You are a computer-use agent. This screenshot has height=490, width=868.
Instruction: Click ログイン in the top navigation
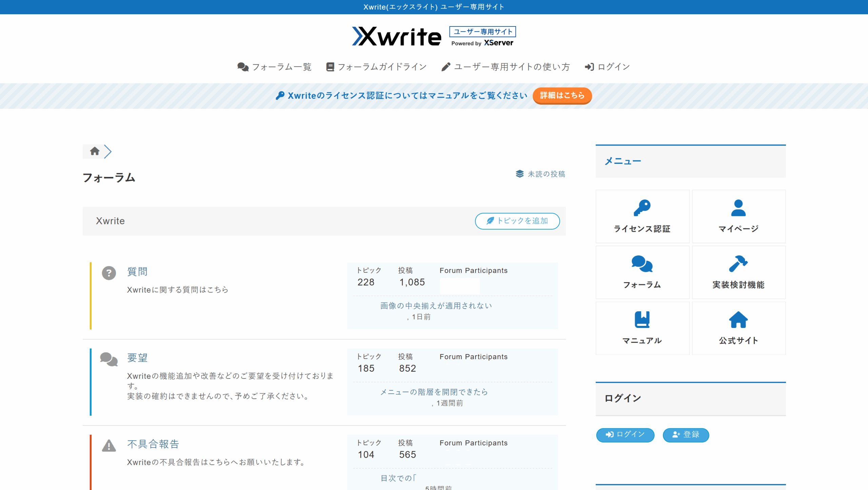pos(607,67)
